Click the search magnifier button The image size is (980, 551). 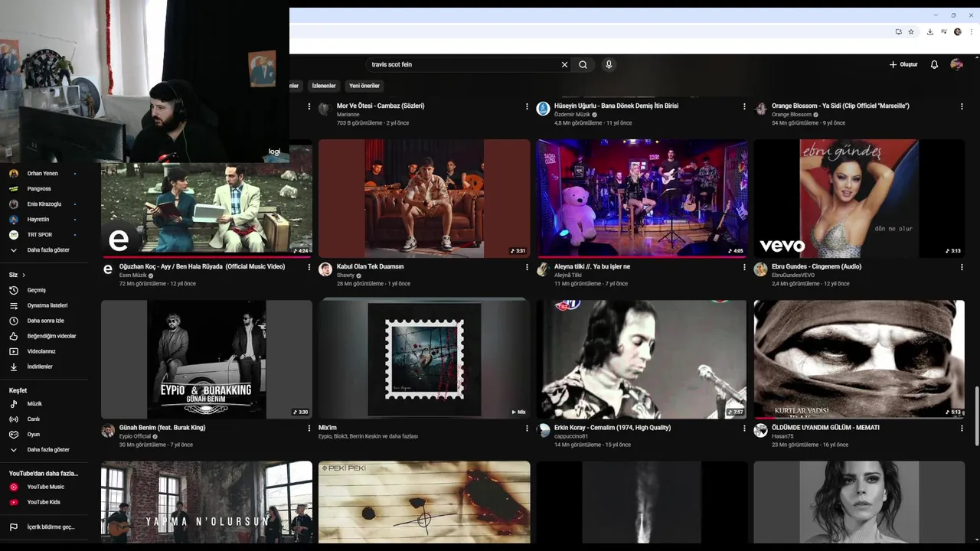[583, 65]
